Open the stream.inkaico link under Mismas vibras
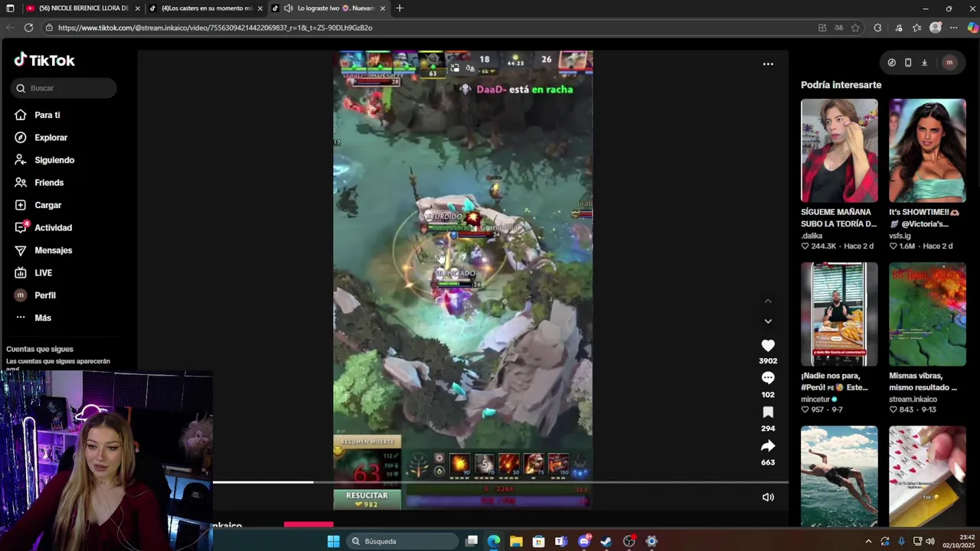980x551 pixels. [x=913, y=399]
